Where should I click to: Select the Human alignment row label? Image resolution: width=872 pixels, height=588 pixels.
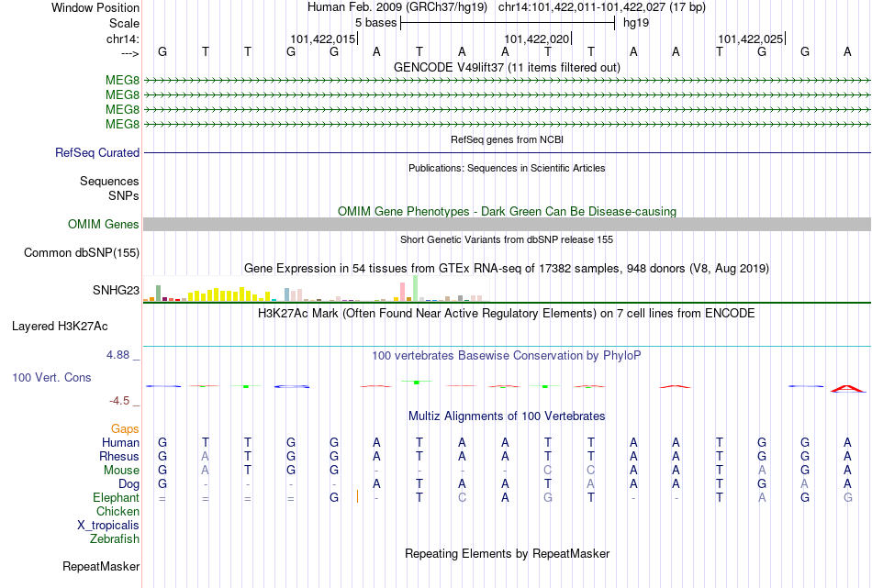(x=120, y=442)
